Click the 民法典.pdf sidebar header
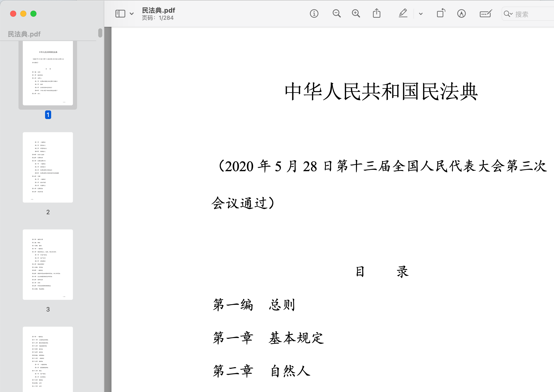This screenshot has height=392, width=554. pyautogui.click(x=24, y=34)
